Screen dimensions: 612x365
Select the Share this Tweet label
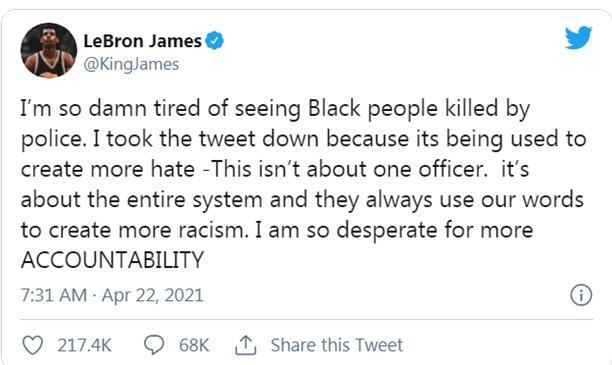337,345
